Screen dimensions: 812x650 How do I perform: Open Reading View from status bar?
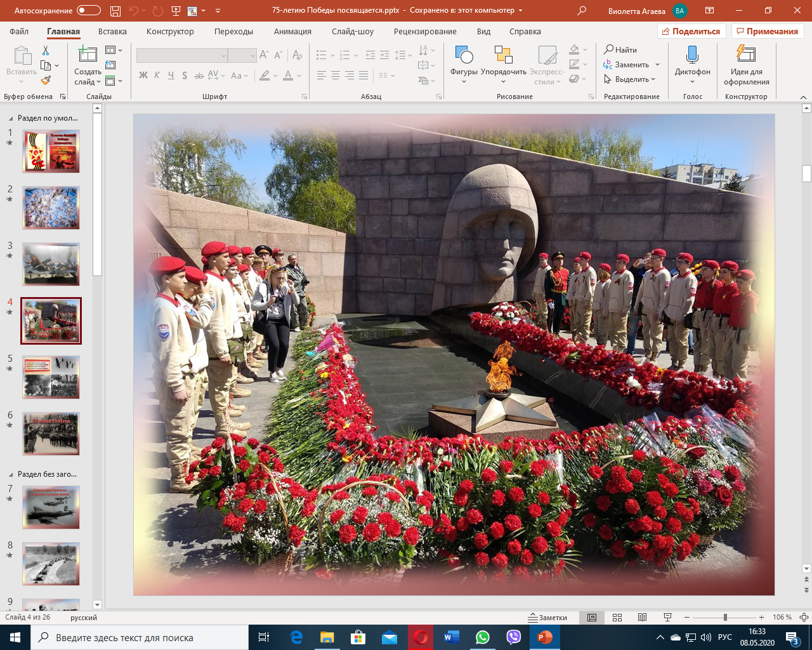[642, 618]
